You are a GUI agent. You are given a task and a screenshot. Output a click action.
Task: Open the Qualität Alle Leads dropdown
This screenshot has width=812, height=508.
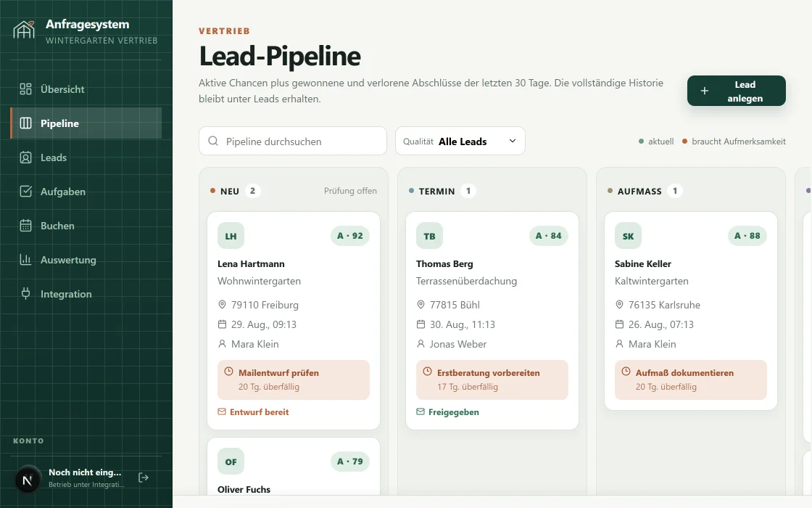460,141
